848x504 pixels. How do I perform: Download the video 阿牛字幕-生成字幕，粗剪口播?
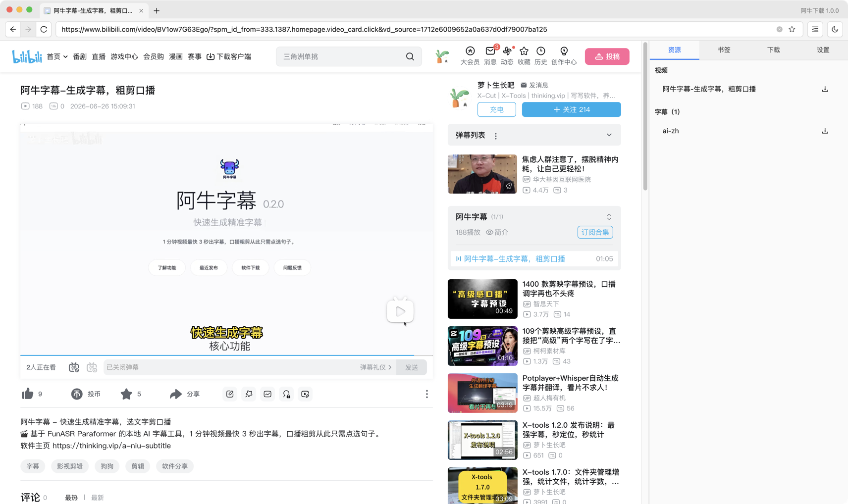[825, 89]
